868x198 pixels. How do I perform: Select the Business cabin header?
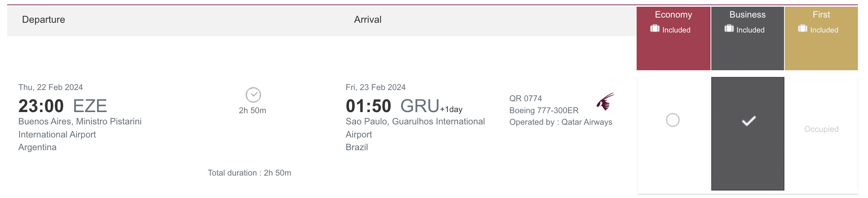click(747, 15)
